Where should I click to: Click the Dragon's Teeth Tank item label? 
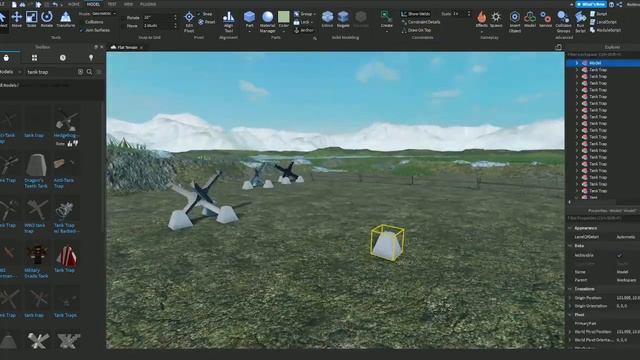click(x=36, y=183)
